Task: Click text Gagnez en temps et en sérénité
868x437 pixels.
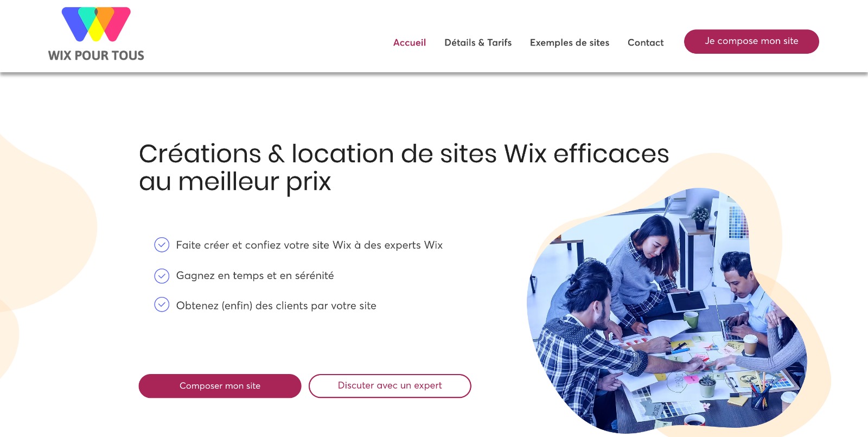Action: point(255,276)
